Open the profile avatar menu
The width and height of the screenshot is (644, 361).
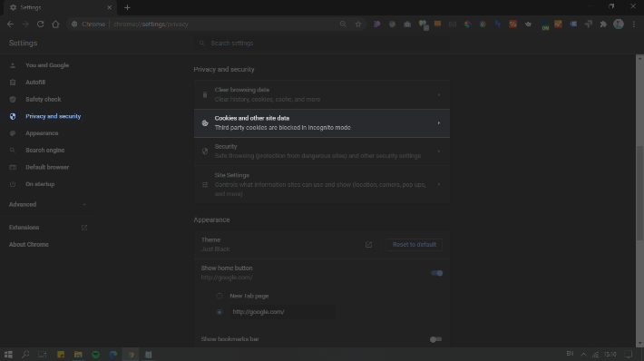[x=619, y=24]
